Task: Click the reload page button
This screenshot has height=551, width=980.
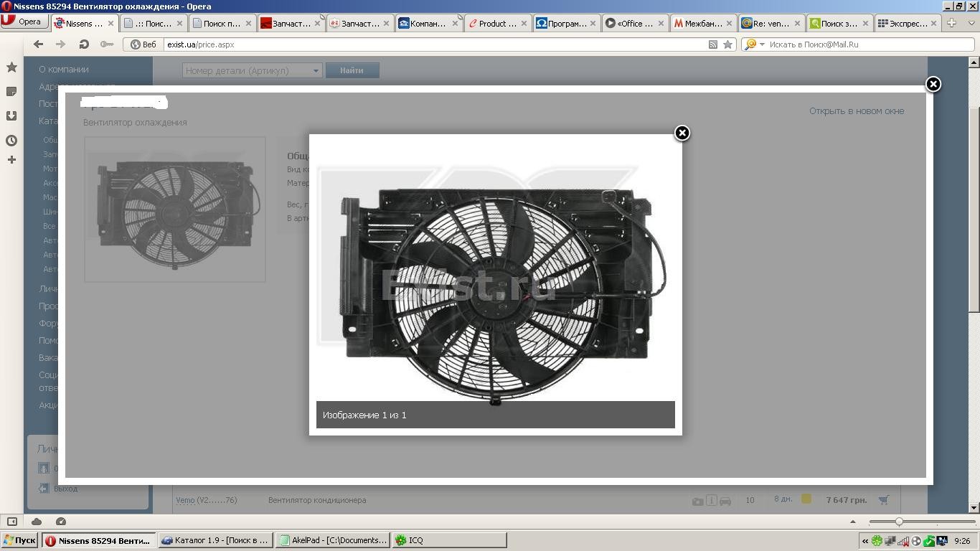Action: 84,44
